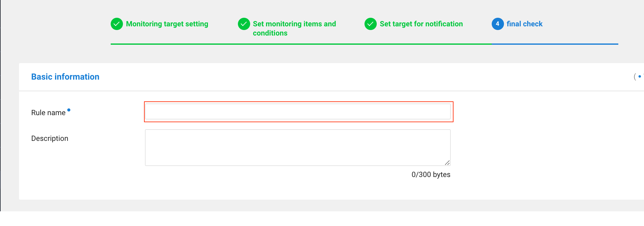Viewport: 644px width, 226px height.
Task: Click the 0/300 bytes counter
Action: click(x=431, y=175)
